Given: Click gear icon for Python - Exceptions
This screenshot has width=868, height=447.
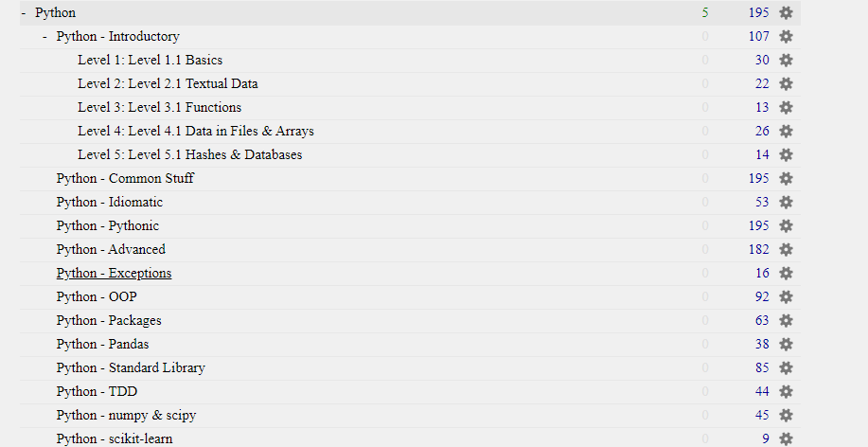Looking at the screenshot, I should point(786,273).
